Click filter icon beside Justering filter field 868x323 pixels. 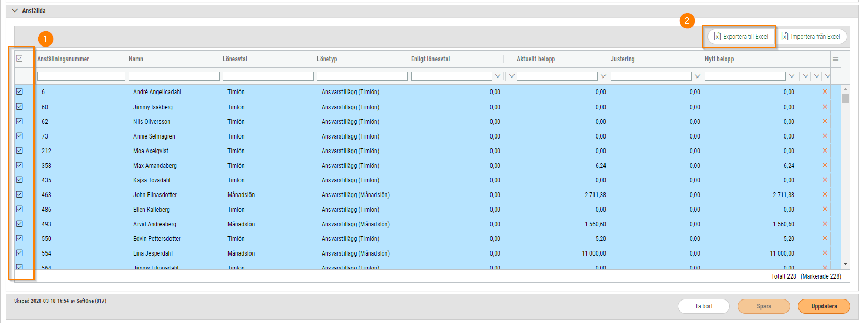pyautogui.click(x=698, y=76)
